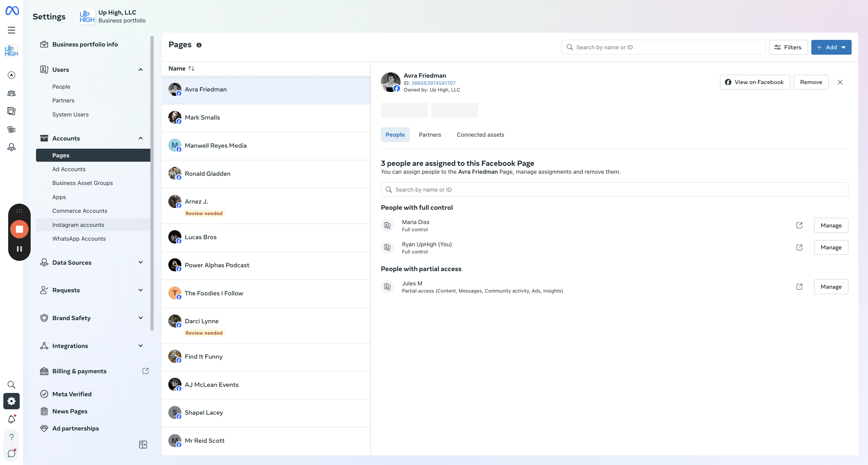This screenshot has height=465, width=868.
Task: Click the sidebar collapse panel icon
Action: pos(143,445)
